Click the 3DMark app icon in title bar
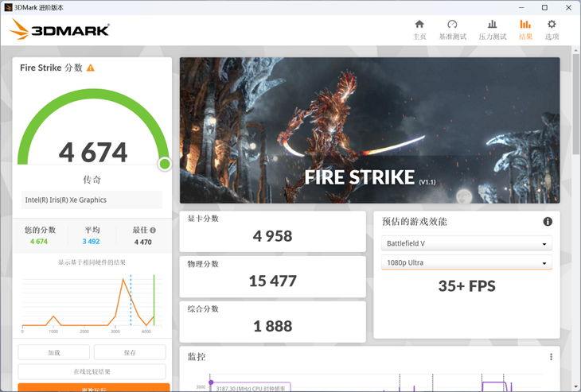This screenshot has height=392, width=581. coord(8,7)
